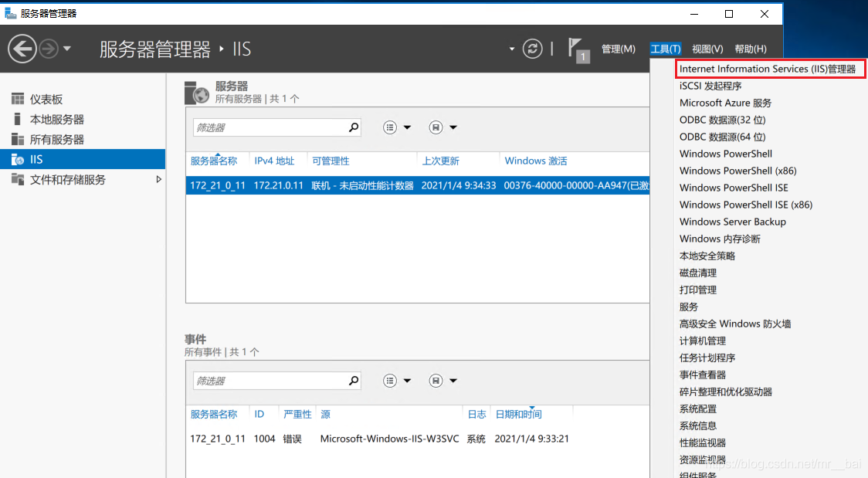Open Internet Information Services (IIS)管理器
Screen dimensions: 868x478
point(768,69)
